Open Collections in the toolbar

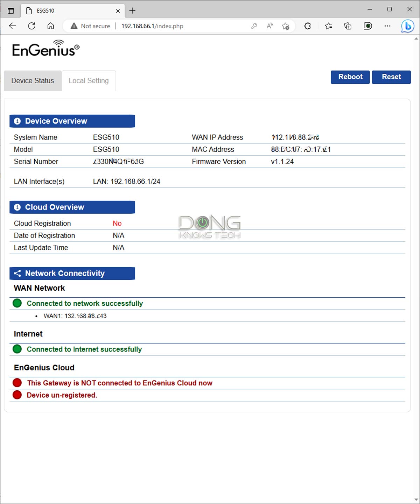point(348,26)
